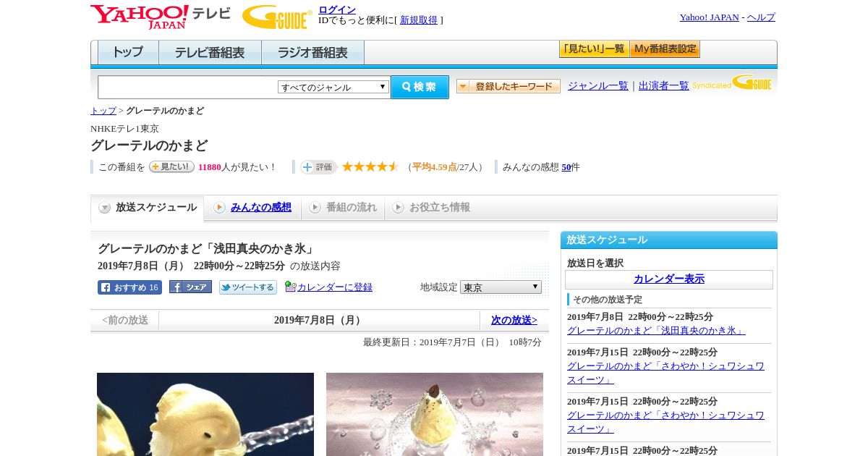Go to トップ navigation tab

tap(128, 53)
